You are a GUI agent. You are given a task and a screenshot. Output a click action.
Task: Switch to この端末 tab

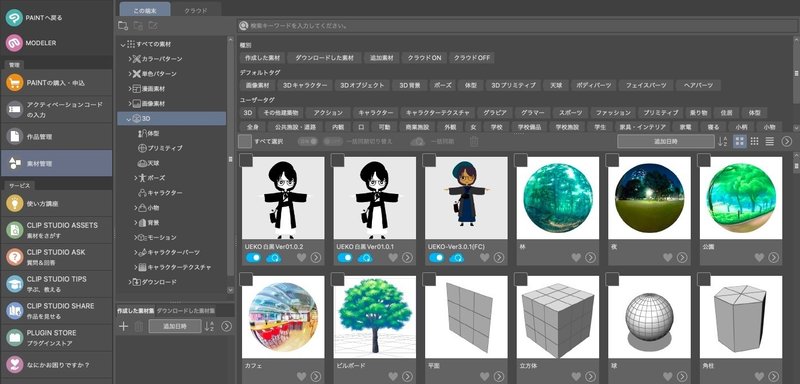145,10
